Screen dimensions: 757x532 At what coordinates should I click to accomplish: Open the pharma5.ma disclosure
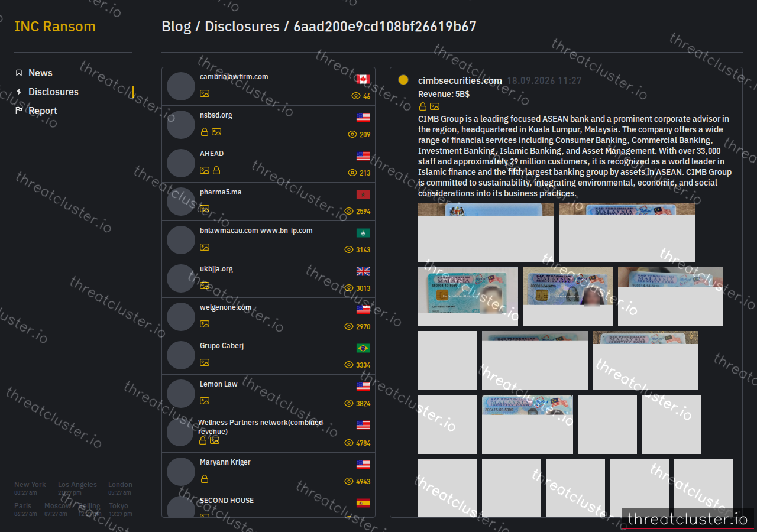(x=268, y=202)
